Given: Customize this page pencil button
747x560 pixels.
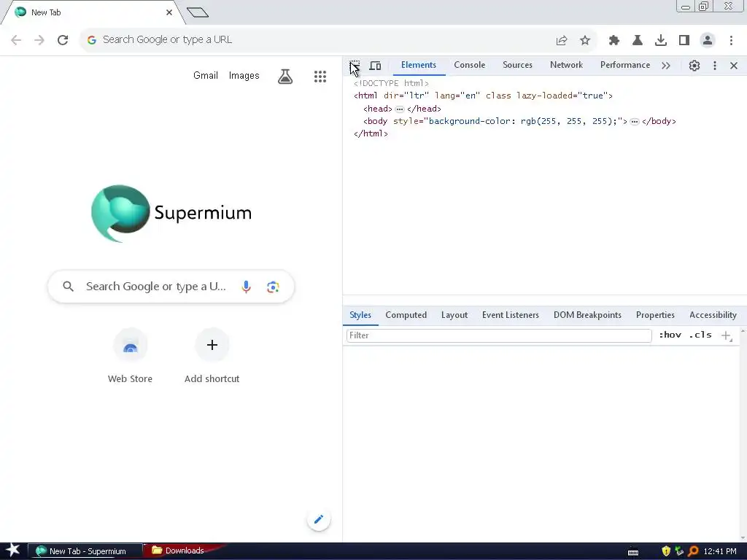Looking at the screenshot, I should pyautogui.click(x=319, y=519).
